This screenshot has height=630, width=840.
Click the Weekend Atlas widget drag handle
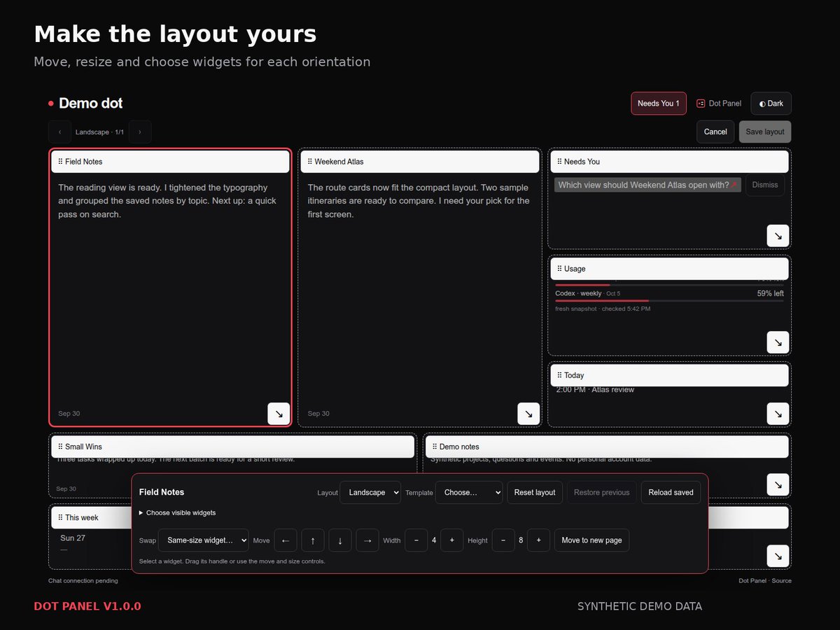click(420, 162)
